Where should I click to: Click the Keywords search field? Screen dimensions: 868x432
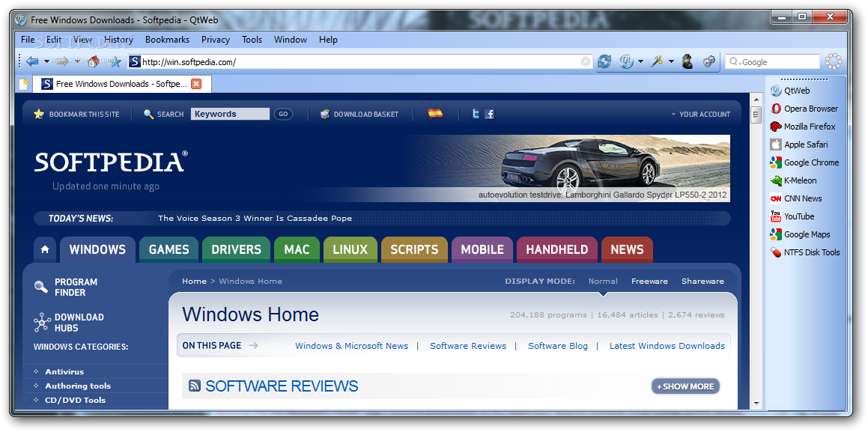click(x=230, y=114)
